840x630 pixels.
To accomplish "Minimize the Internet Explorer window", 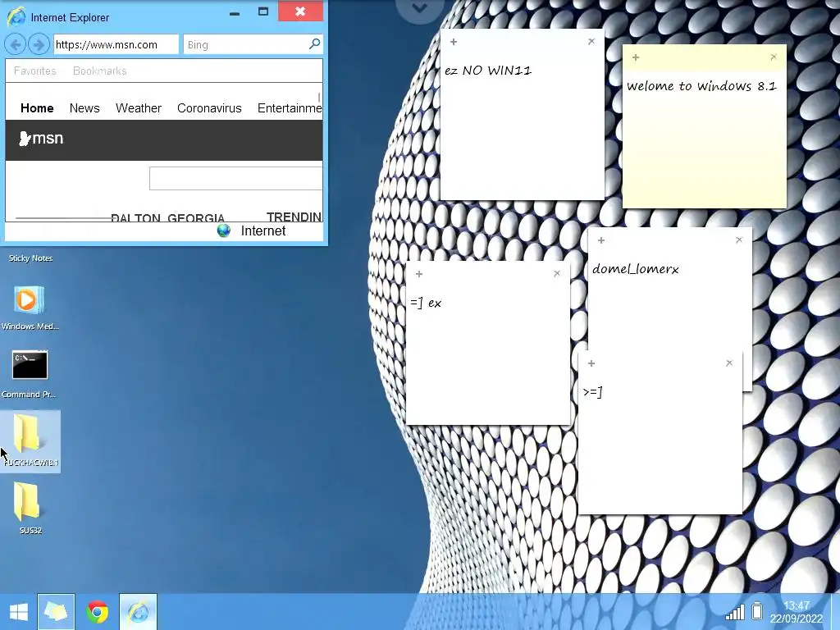I will [234, 12].
